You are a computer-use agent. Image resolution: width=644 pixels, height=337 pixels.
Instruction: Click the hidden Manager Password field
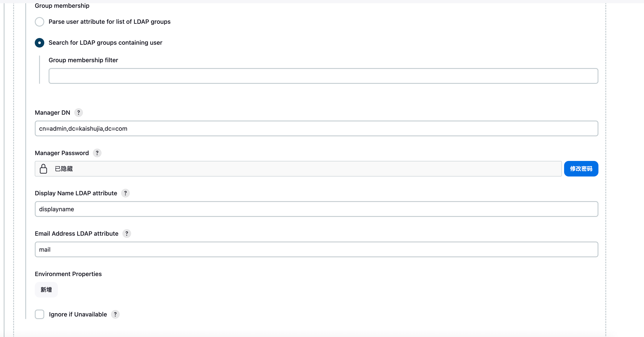click(x=300, y=169)
